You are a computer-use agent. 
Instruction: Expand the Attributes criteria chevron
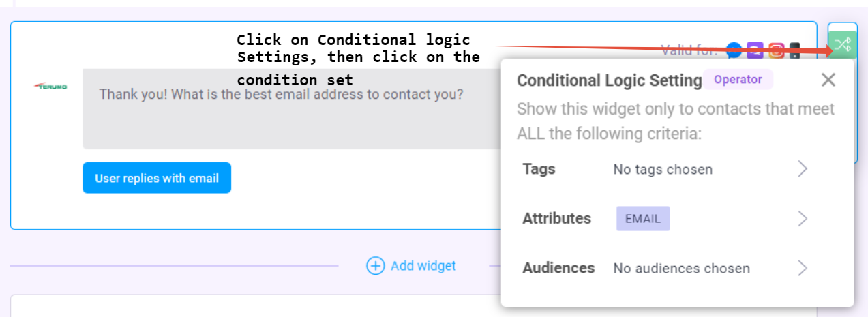tap(803, 219)
